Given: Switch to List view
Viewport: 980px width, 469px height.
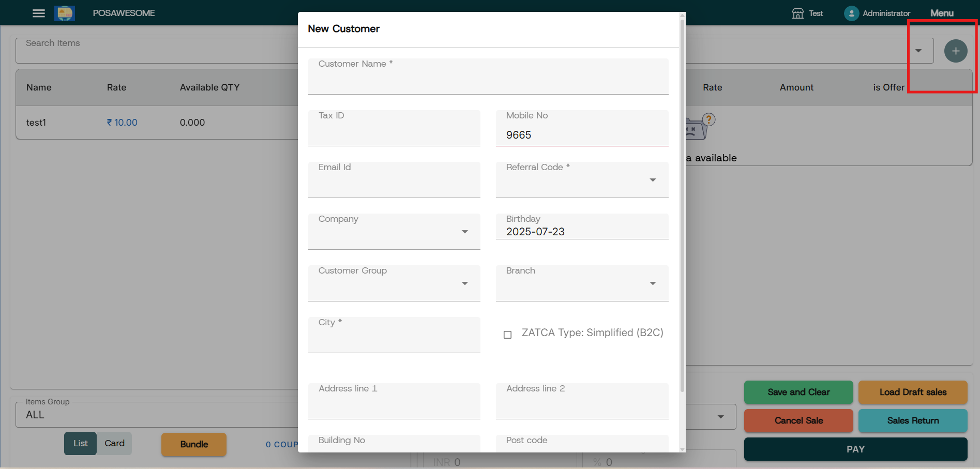Looking at the screenshot, I should pos(80,443).
